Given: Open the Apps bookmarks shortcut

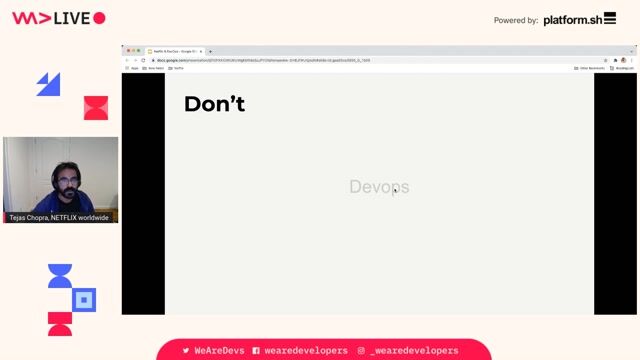Looking at the screenshot, I should [x=132, y=68].
